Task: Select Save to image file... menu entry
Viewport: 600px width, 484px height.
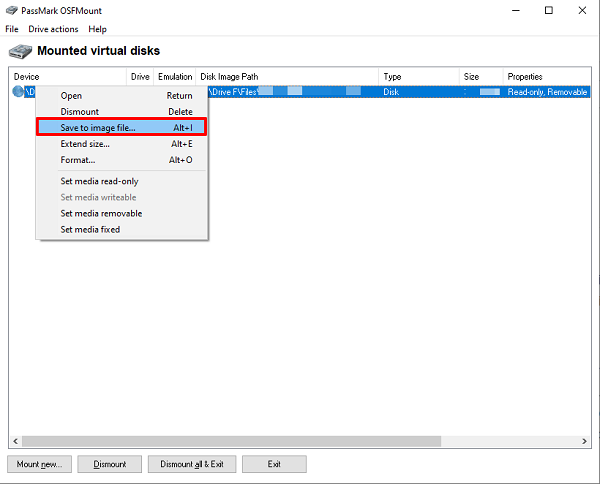Action: point(122,127)
